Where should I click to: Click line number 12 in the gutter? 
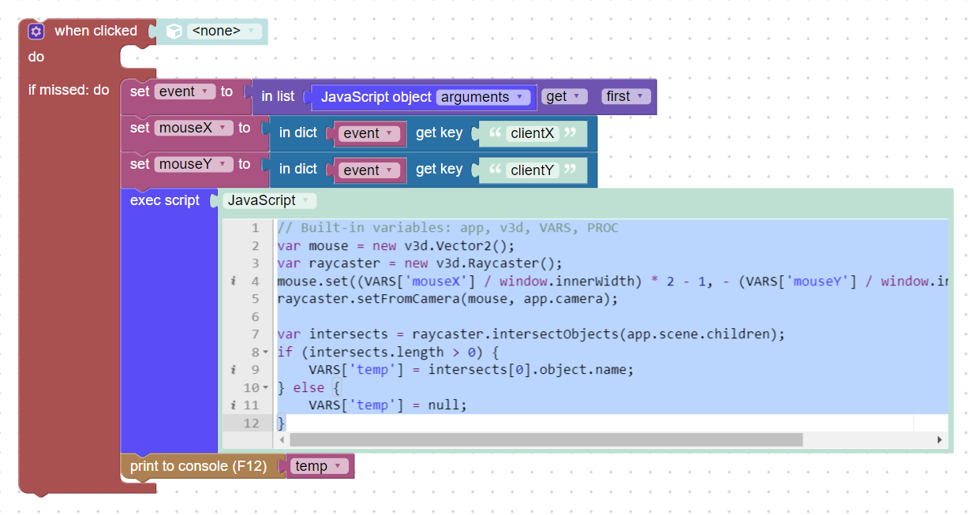(x=251, y=423)
